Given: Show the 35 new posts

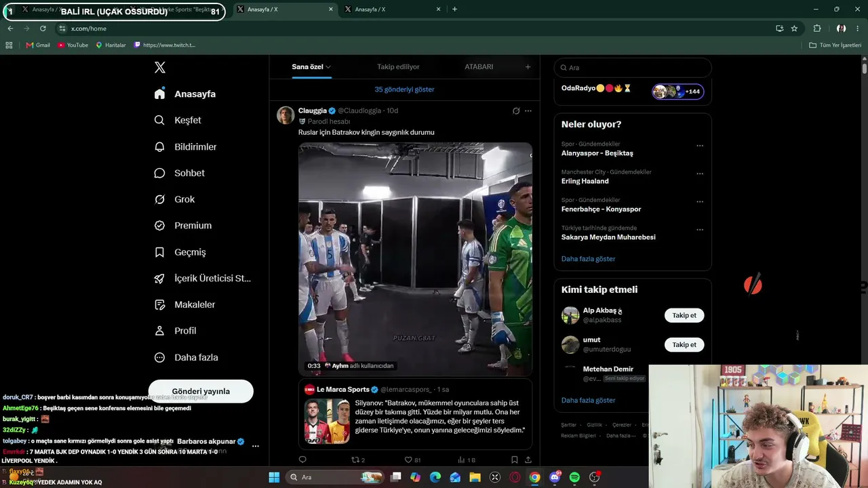Looking at the screenshot, I should click(404, 89).
